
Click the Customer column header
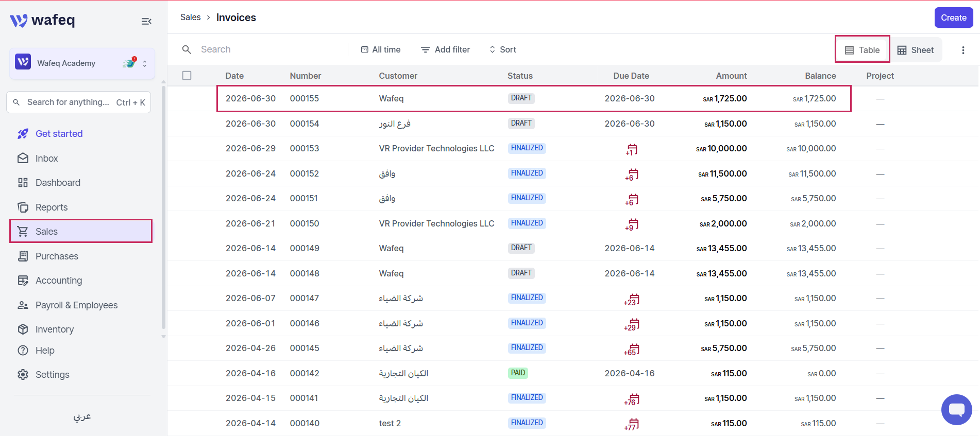tap(398, 76)
